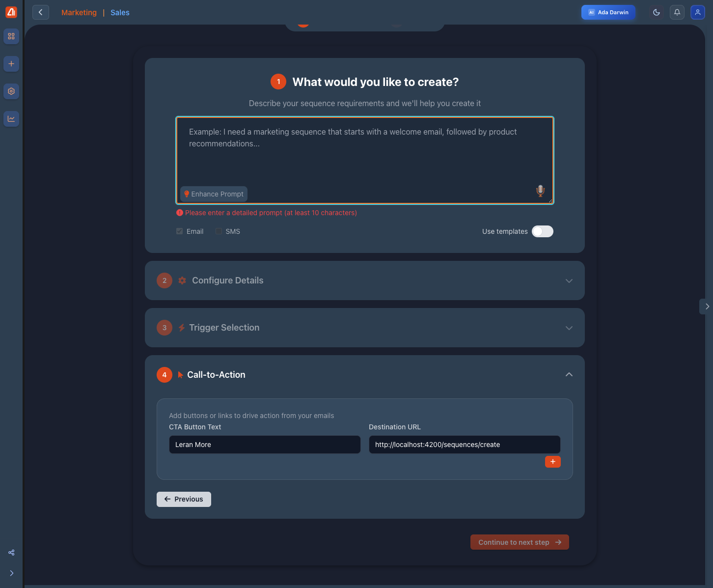The image size is (713, 588).
Task: Open the user profile icon
Action: pos(698,12)
